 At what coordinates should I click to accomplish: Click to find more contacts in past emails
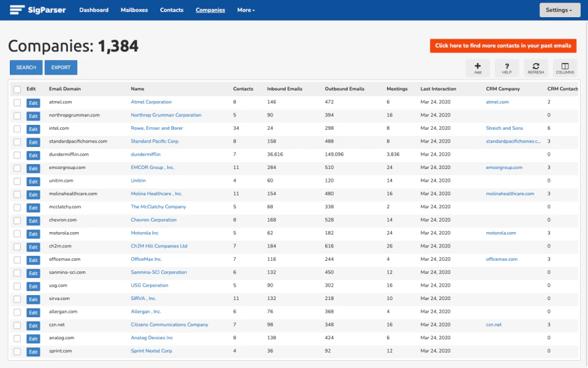503,45
